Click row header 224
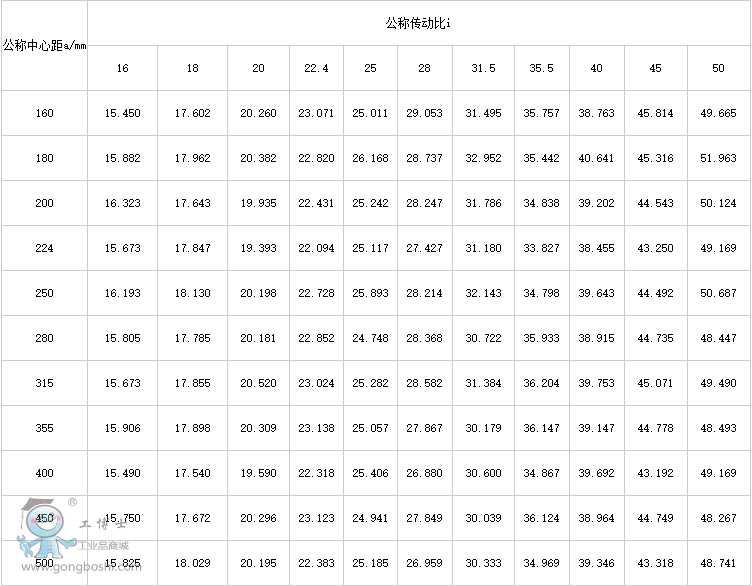 (x=44, y=248)
